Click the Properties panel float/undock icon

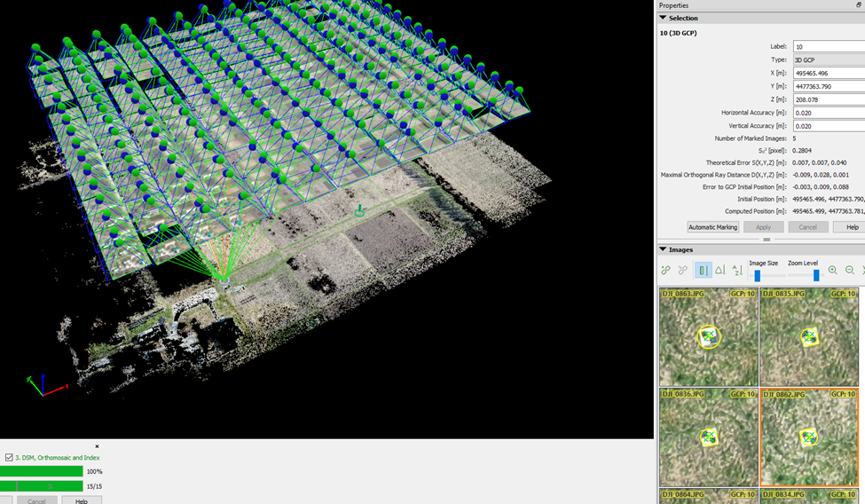click(859, 5)
